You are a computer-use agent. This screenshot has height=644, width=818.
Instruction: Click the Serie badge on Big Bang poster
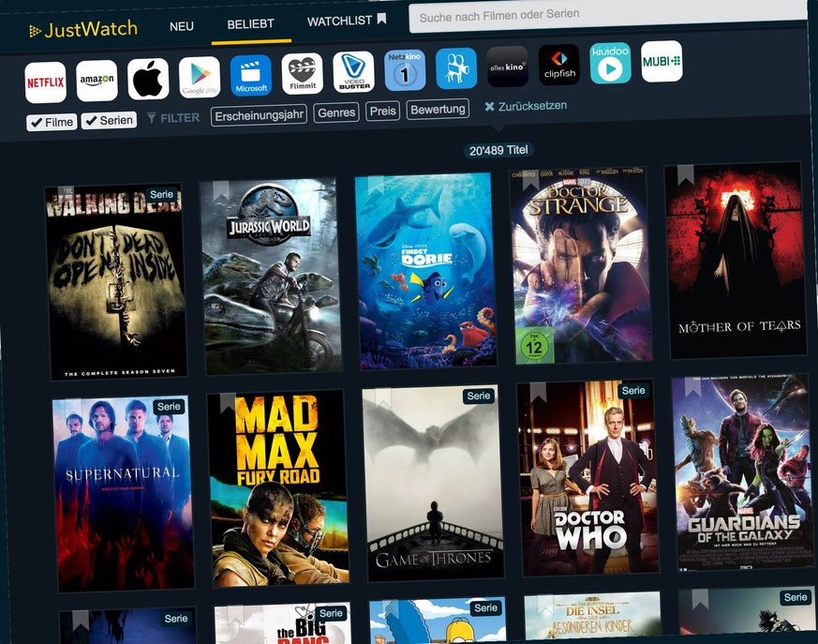coord(331,613)
